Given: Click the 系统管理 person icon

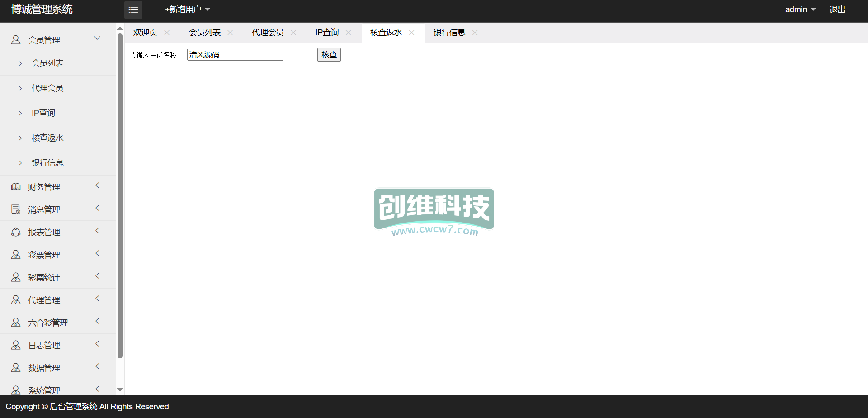Looking at the screenshot, I should 16,390.
